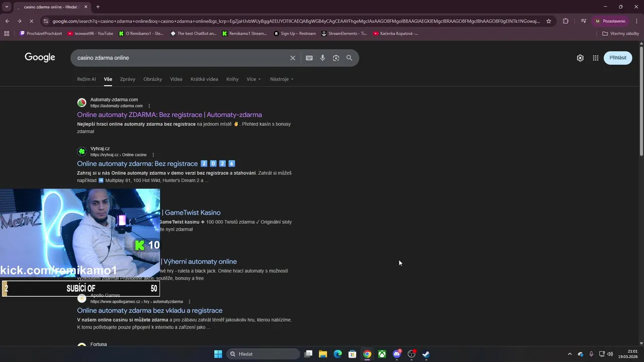Open the Všechny záložky folder
This screenshot has width=644, height=362.
point(620,34)
